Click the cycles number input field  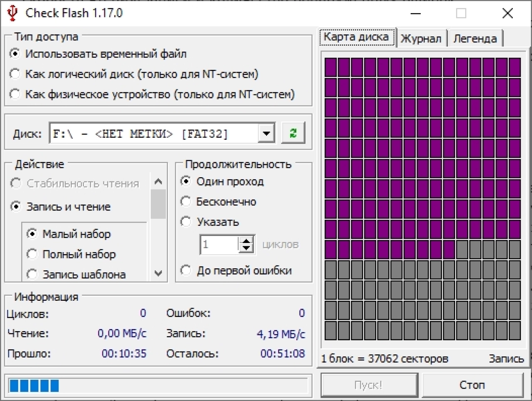pos(220,245)
